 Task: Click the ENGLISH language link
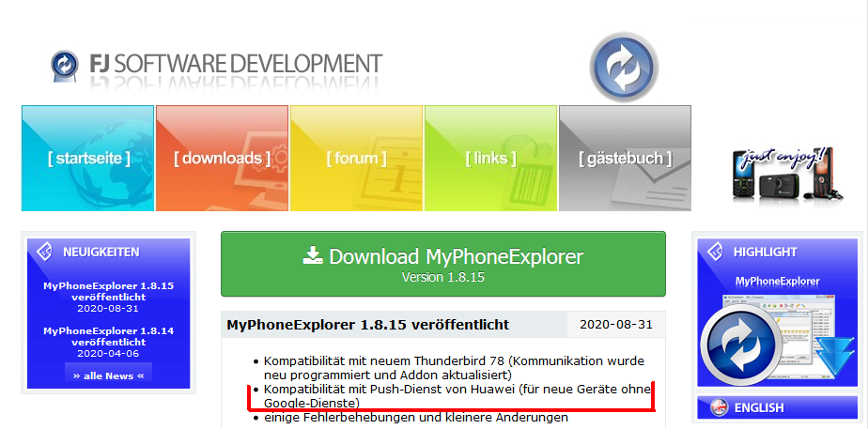(x=759, y=408)
